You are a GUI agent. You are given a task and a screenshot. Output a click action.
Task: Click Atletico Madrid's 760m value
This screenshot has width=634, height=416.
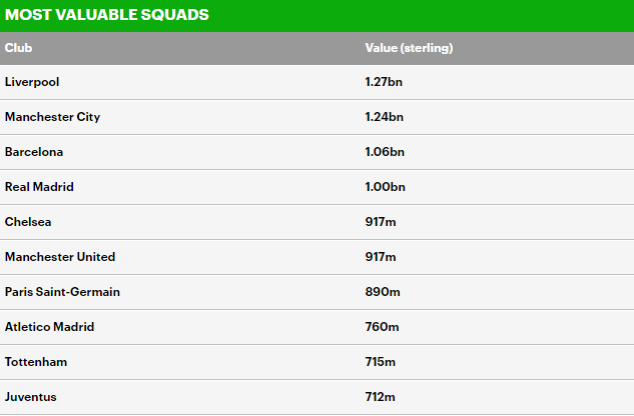click(x=381, y=327)
